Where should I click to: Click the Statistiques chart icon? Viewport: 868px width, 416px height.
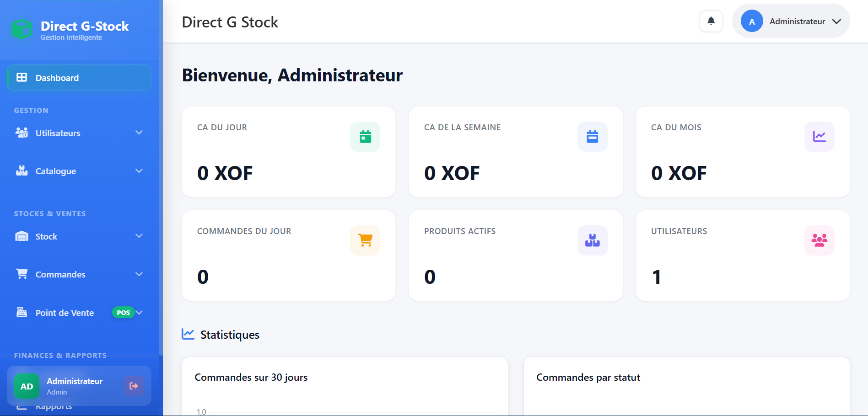click(x=188, y=334)
